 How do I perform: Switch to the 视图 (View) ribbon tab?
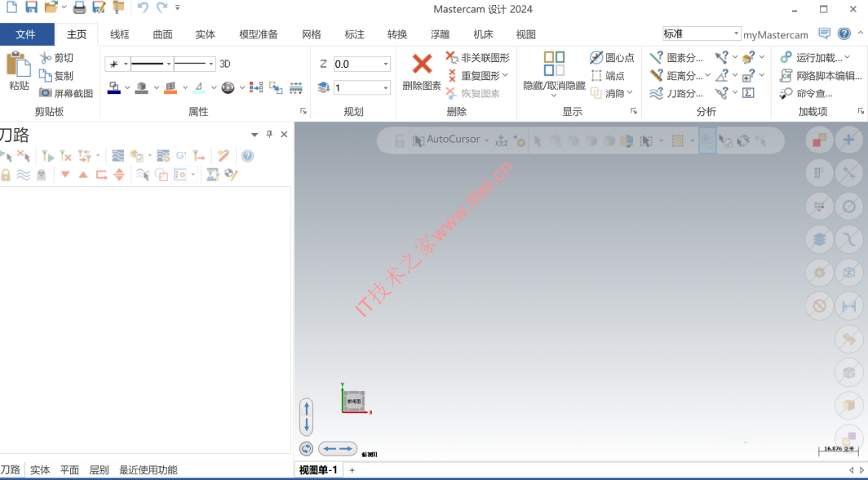click(526, 34)
